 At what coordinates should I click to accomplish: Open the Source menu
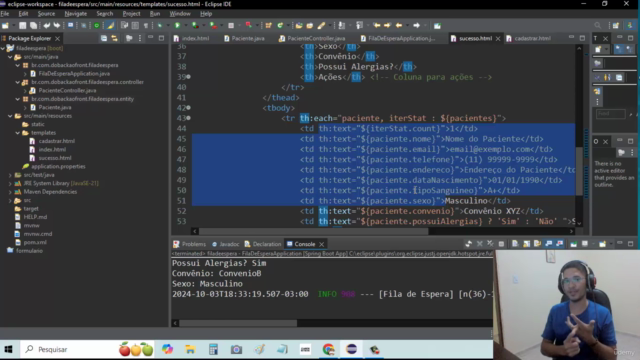pos(46,13)
